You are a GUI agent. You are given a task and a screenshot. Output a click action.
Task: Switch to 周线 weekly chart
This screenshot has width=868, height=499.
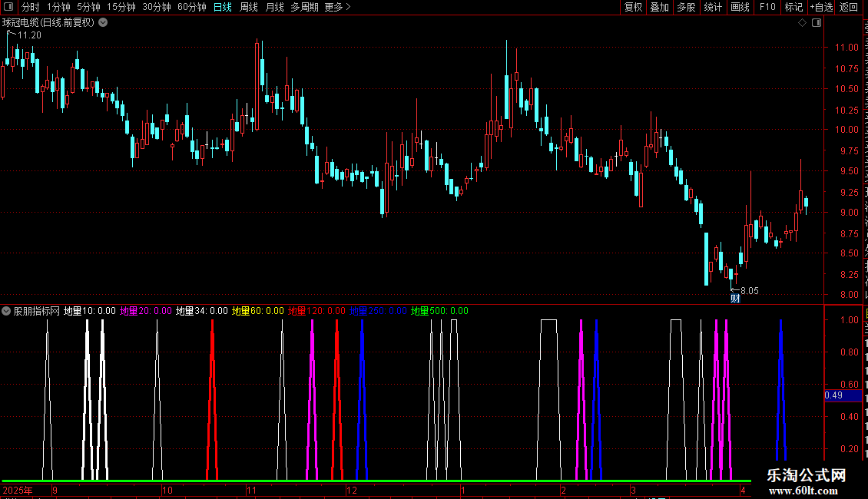[x=249, y=7]
